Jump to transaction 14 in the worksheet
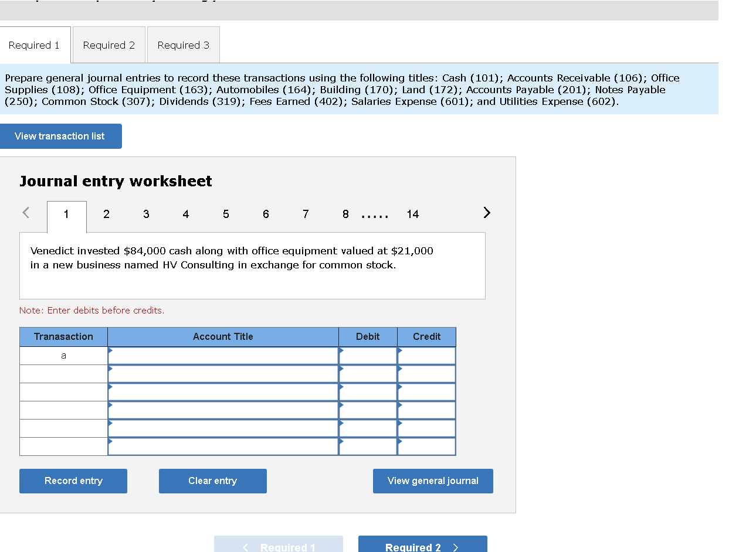Viewport: 756px width, 552px height. coord(413,214)
